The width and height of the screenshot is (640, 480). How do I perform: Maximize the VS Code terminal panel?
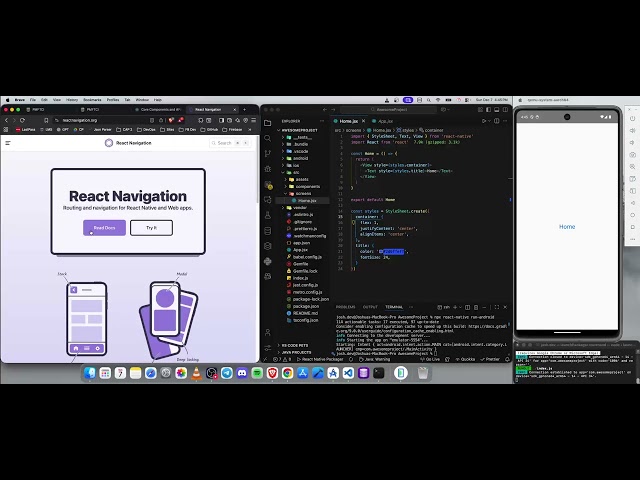497,307
